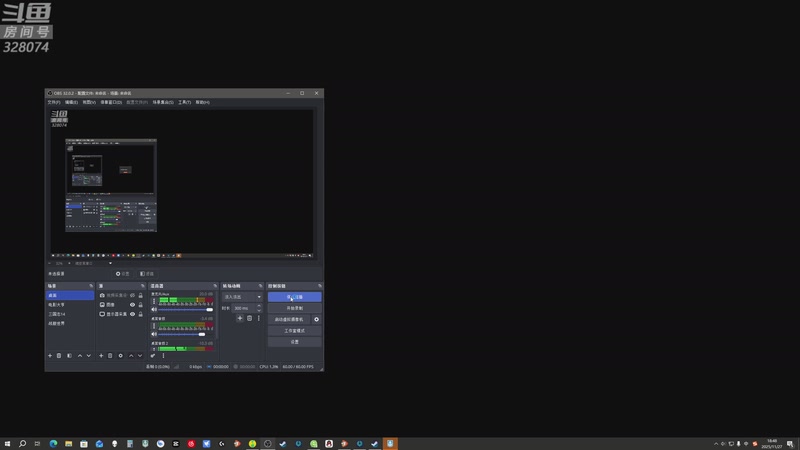Viewport: 800px width, 450px height.
Task: Remove the scene transition with trash icon
Action: (x=249, y=318)
